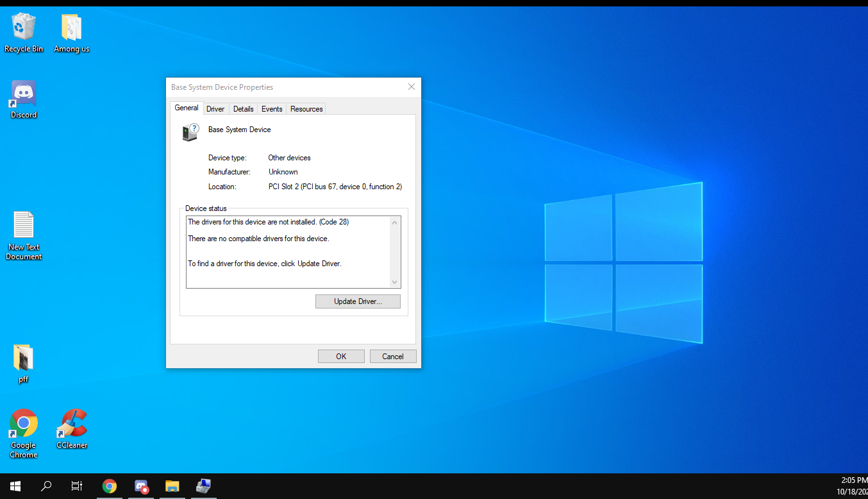Open Google Chrome from the desktop
Image resolution: width=868 pixels, height=499 pixels.
pyautogui.click(x=23, y=425)
